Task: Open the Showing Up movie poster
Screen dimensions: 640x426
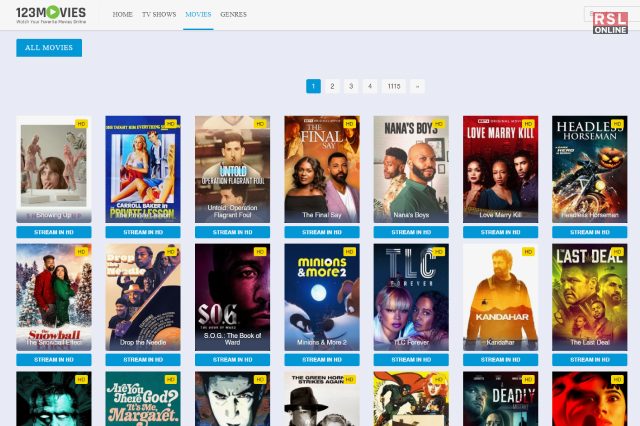Action: click(x=54, y=169)
